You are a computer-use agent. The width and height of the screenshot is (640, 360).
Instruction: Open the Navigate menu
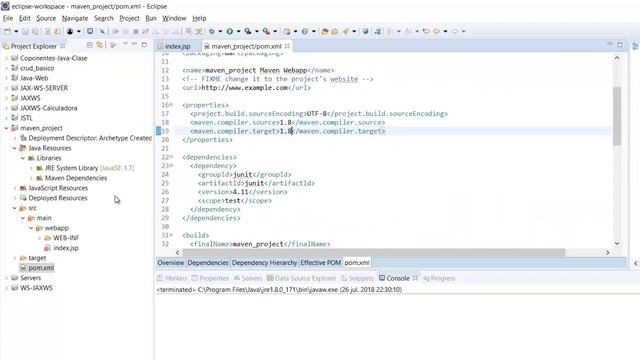(75, 18)
